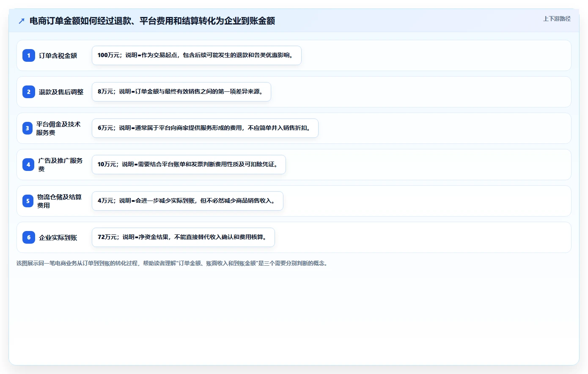Select step number badge 1
Screen dimensions: 588x374
point(29,55)
